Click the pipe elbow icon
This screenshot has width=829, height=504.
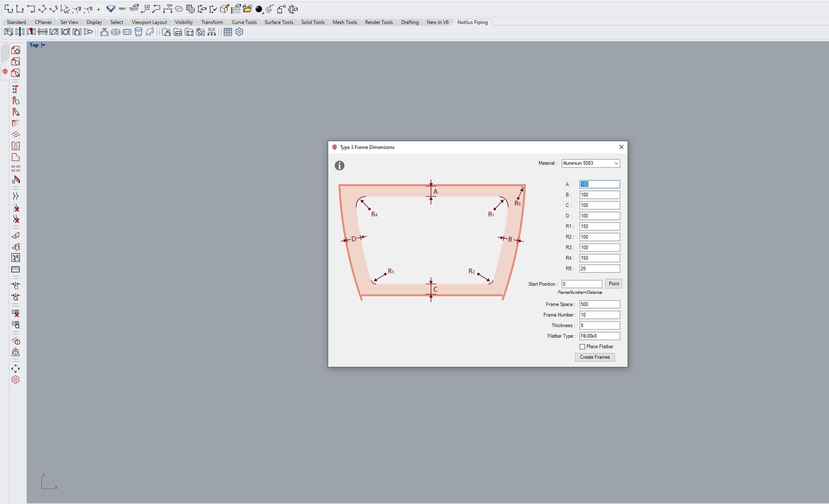[150, 32]
